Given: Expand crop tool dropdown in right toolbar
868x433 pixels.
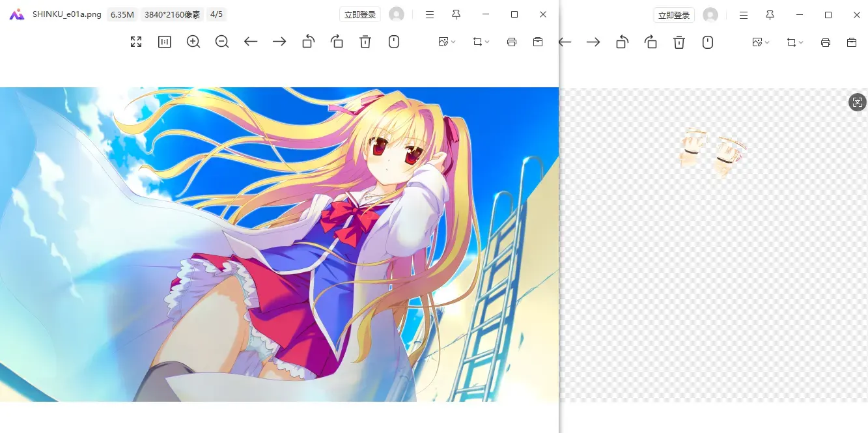Looking at the screenshot, I should pos(796,42).
